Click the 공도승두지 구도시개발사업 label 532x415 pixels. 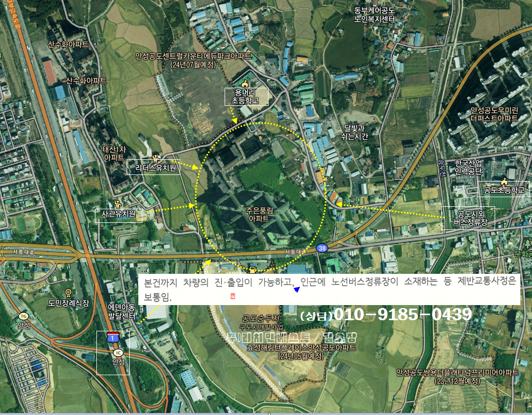pos(261,322)
